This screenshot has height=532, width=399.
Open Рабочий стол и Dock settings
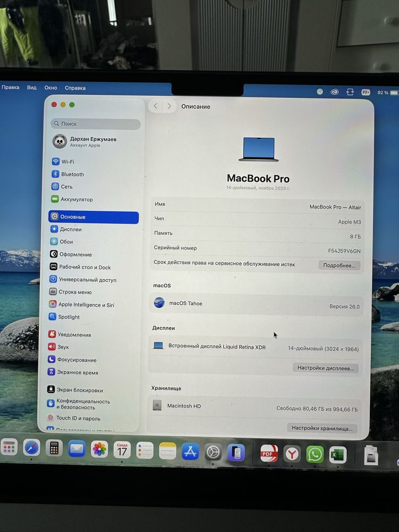tap(80, 267)
